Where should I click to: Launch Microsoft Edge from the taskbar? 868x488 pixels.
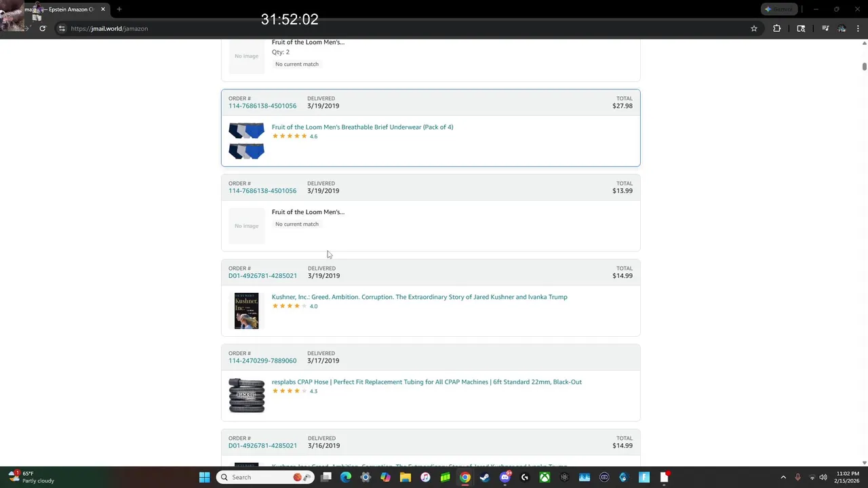pyautogui.click(x=346, y=477)
